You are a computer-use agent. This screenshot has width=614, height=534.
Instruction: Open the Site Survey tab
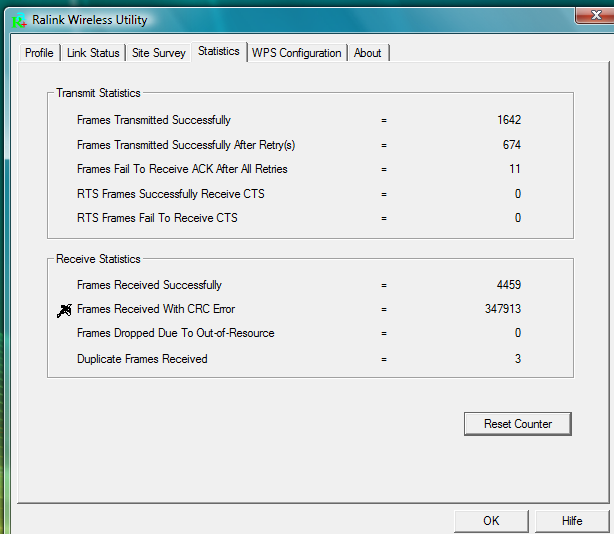tap(159, 53)
